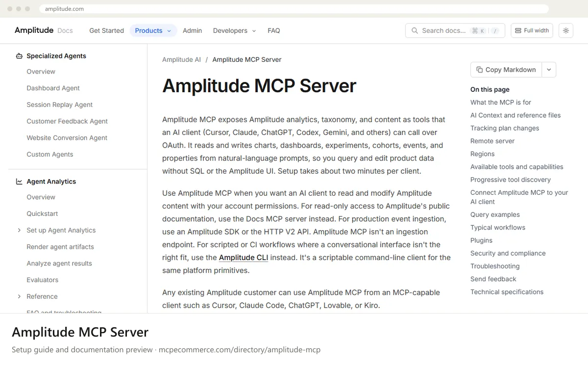Open Render agent artifacts page
588x368 pixels.
(x=60, y=247)
